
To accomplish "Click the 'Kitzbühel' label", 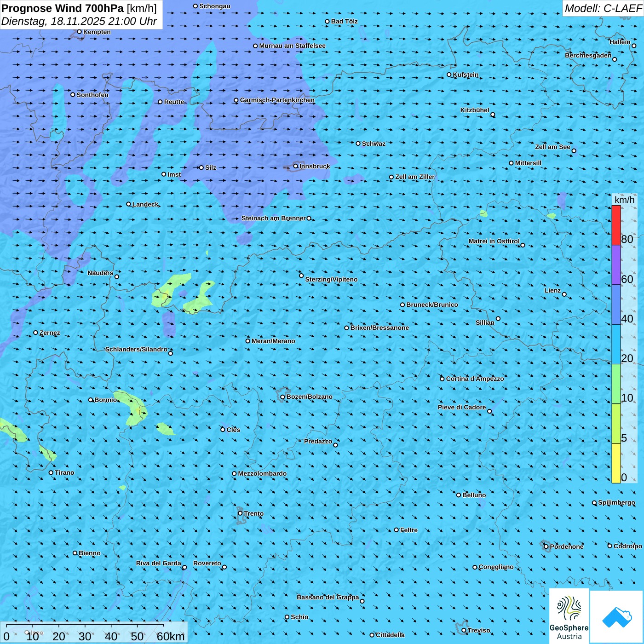I will [475, 110].
